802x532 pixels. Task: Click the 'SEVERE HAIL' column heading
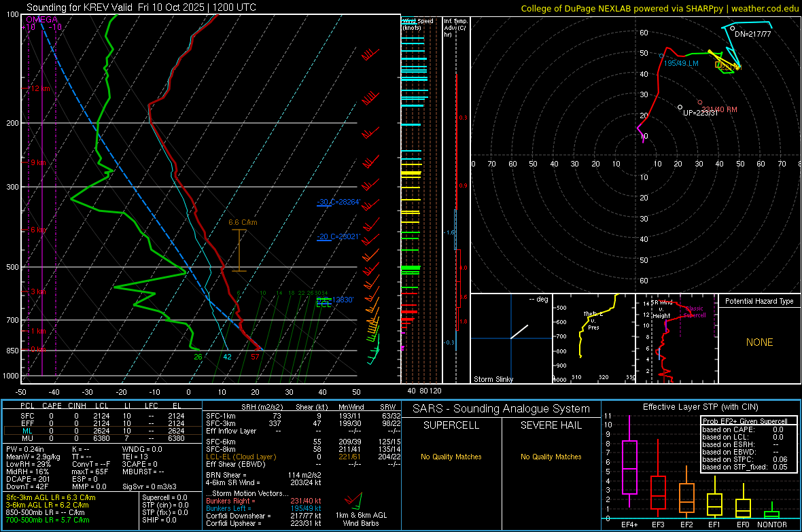click(x=551, y=425)
